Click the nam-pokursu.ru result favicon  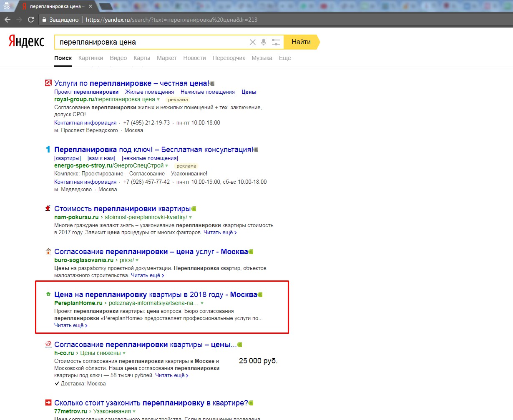point(48,208)
